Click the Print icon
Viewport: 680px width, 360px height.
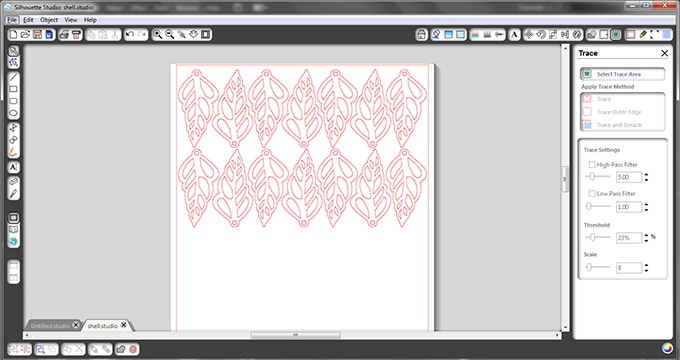click(64, 34)
